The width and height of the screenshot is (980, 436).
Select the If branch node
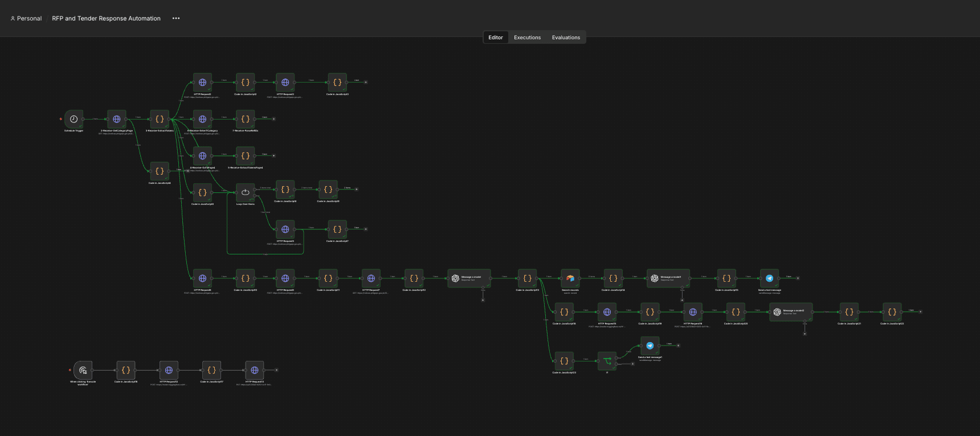coord(607,361)
